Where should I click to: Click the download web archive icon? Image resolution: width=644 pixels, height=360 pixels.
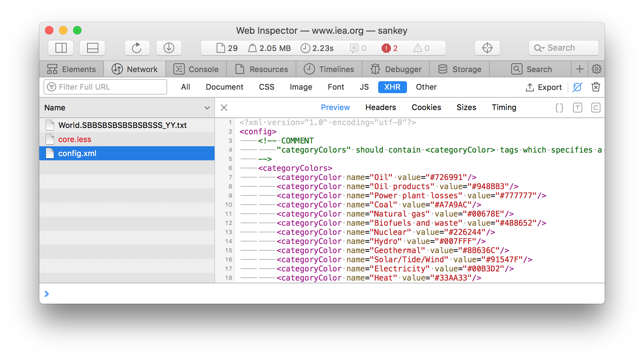click(169, 48)
